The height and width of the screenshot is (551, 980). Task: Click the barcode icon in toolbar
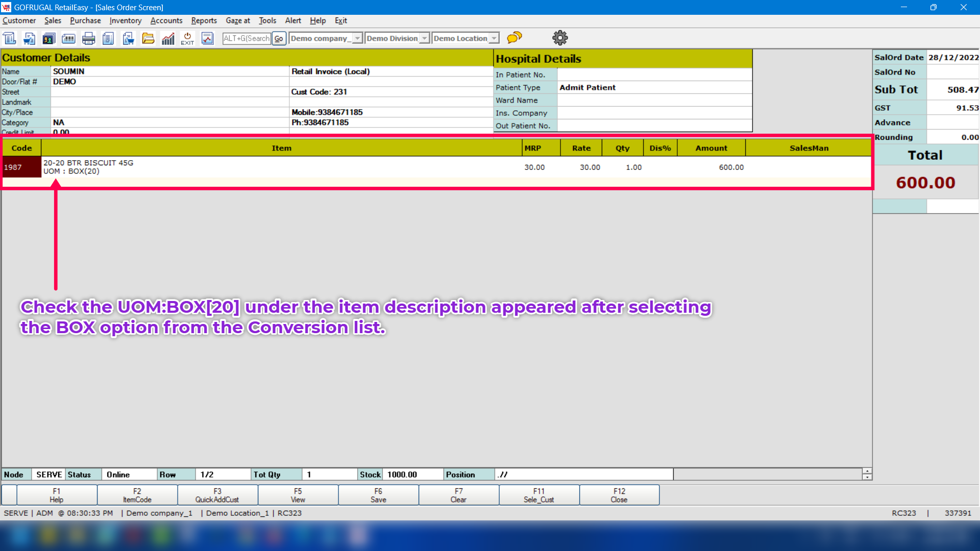click(x=68, y=38)
